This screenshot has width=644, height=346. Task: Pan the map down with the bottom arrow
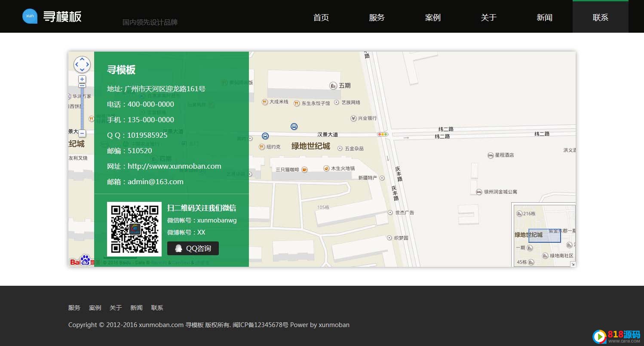pos(82,70)
